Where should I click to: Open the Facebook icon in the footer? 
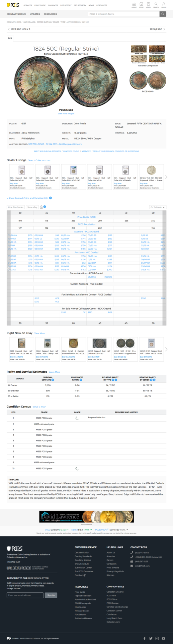click(145, 638)
